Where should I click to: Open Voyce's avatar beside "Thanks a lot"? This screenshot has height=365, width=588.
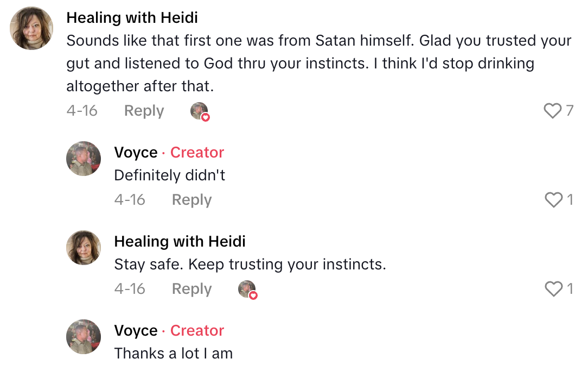tap(84, 337)
